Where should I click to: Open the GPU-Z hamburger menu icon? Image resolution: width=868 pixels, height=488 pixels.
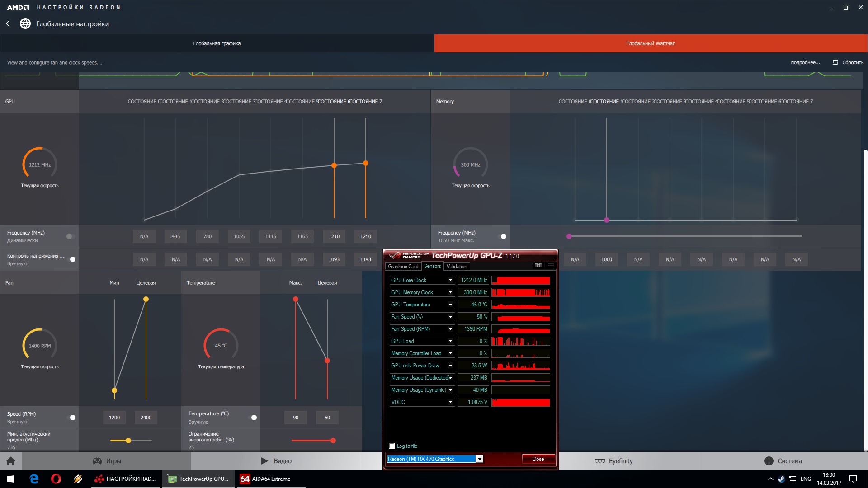pyautogui.click(x=551, y=266)
